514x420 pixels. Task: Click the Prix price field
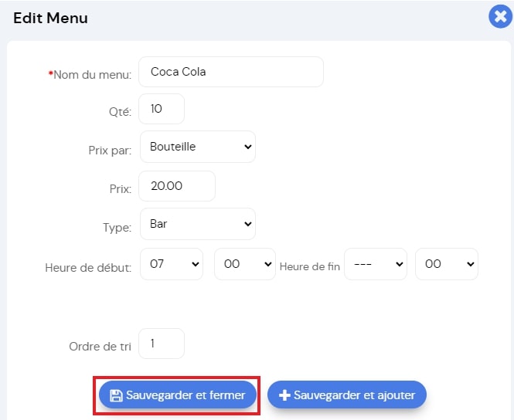click(177, 186)
